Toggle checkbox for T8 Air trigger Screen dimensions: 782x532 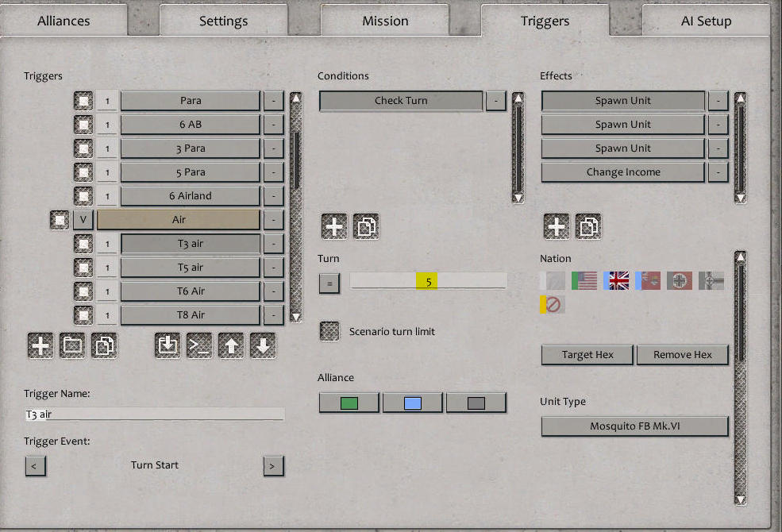tap(83, 315)
